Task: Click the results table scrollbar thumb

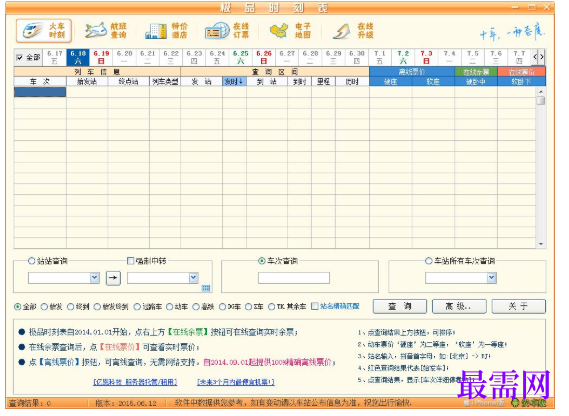Action: point(541,100)
